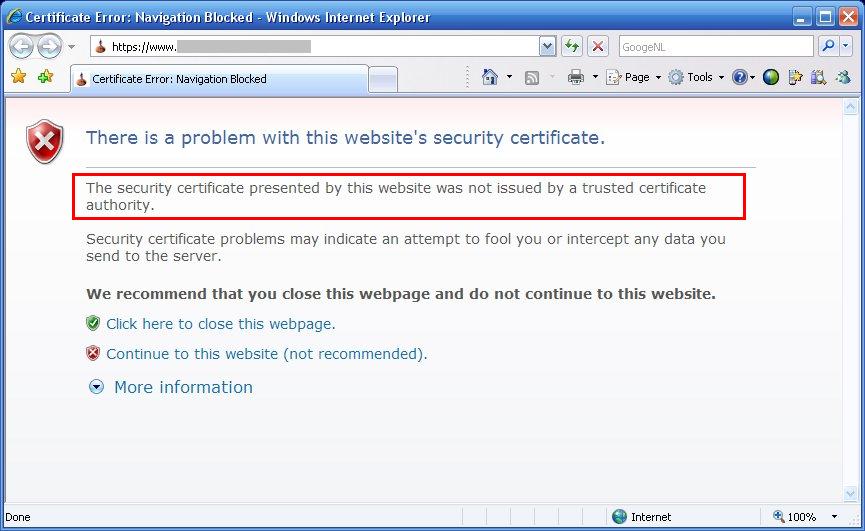Click the search magnifier button
The height and width of the screenshot is (531, 865).
[828, 46]
